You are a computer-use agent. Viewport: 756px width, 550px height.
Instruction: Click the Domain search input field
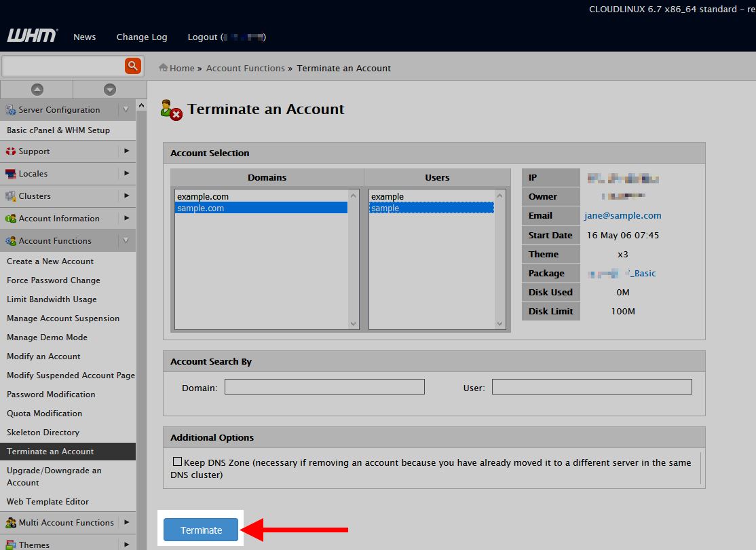pyautogui.click(x=324, y=387)
